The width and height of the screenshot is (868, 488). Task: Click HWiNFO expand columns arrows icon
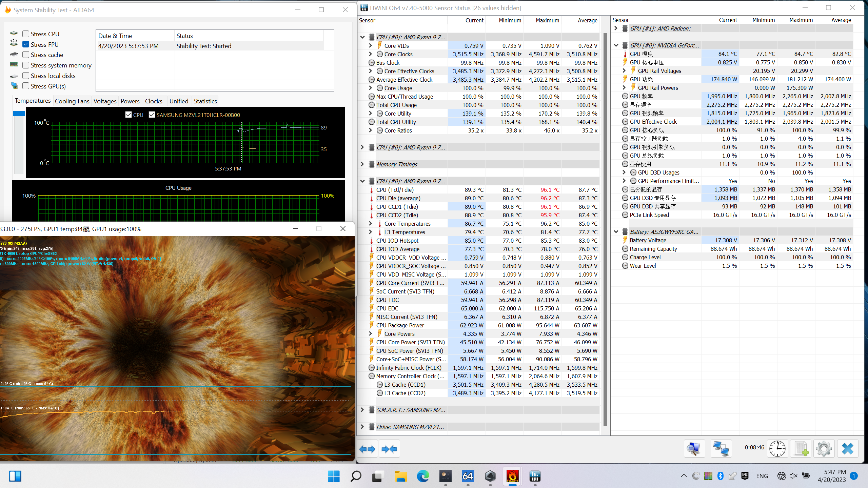(367, 449)
